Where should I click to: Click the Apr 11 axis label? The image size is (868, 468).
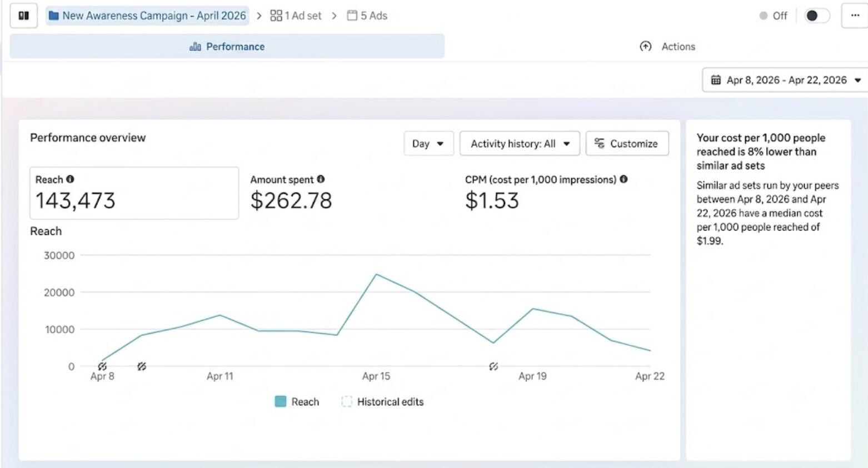click(220, 376)
